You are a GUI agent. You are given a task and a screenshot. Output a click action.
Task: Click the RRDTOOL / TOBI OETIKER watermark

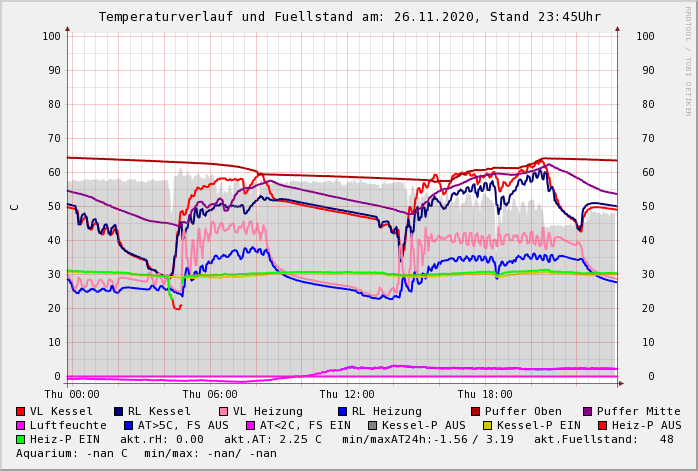[x=688, y=60]
